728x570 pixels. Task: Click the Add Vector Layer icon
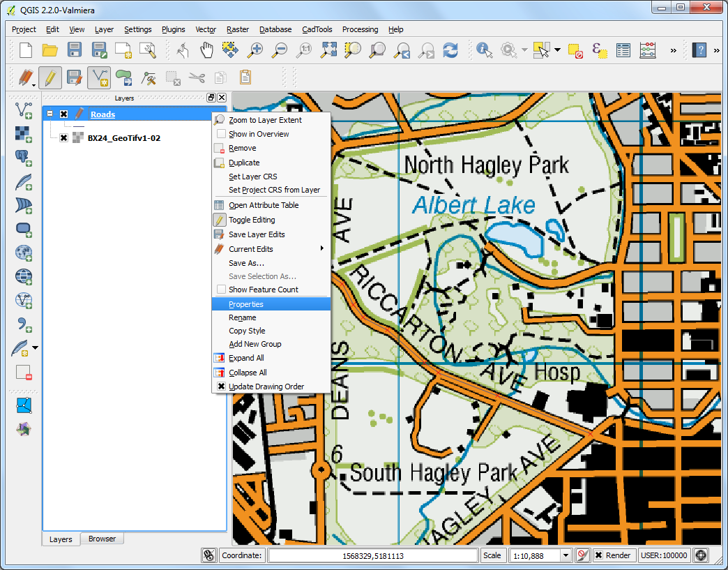[x=24, y=110]
